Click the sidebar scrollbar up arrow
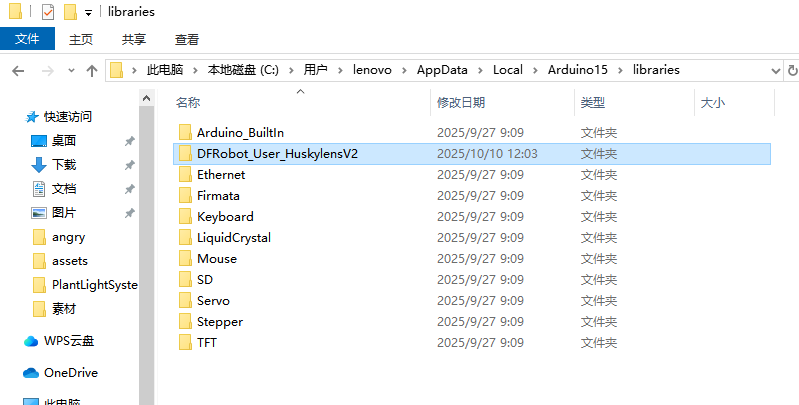This screenshot has height=405, width=799. tap(147, 98)
